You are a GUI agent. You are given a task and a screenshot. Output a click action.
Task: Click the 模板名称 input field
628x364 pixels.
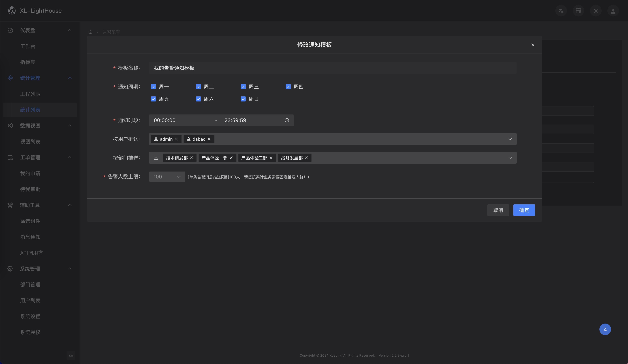click(333, 68)
